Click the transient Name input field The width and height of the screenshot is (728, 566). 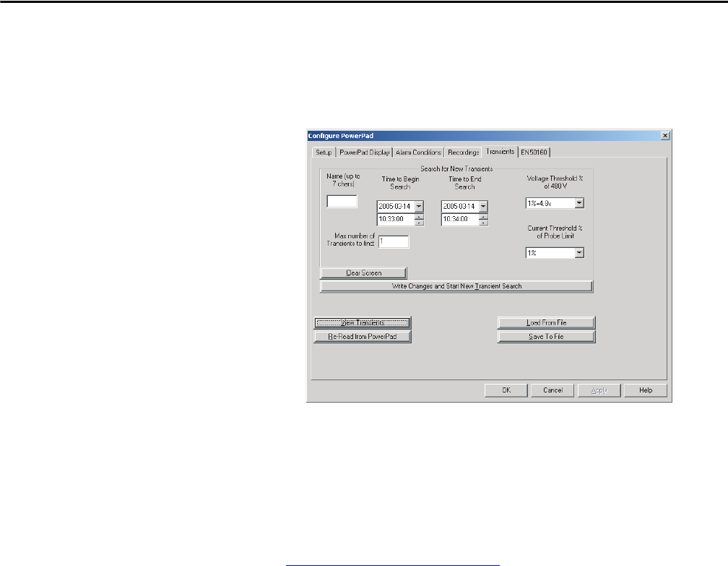pyautogui.click(x=342, y=201)
